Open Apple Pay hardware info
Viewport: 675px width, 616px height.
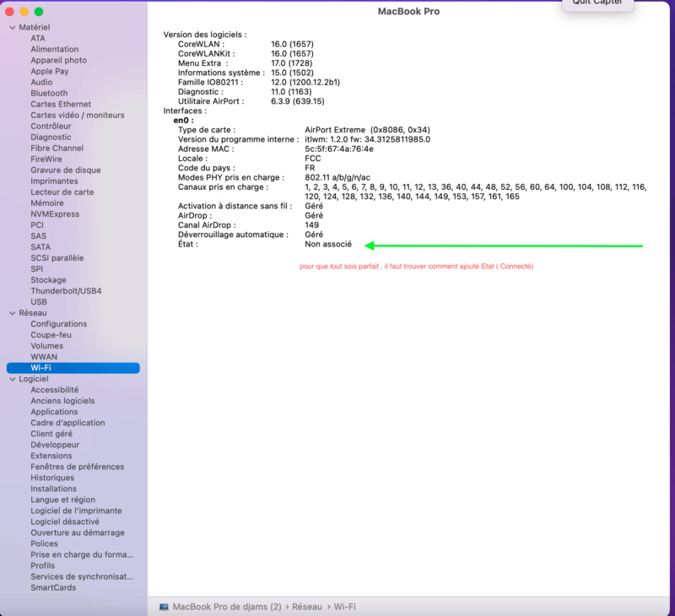pos(50,71)
